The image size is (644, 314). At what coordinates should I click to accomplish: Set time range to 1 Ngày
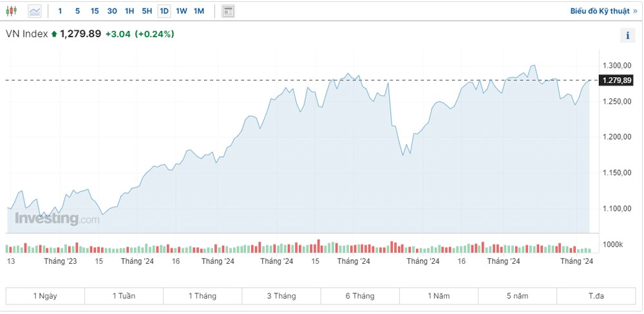pos(45,296)
